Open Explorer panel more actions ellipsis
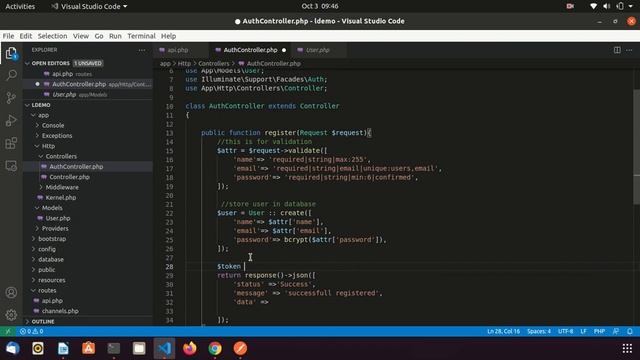Image resolution: width=640 pixels, height=360 pixels. tap(142, 50)
